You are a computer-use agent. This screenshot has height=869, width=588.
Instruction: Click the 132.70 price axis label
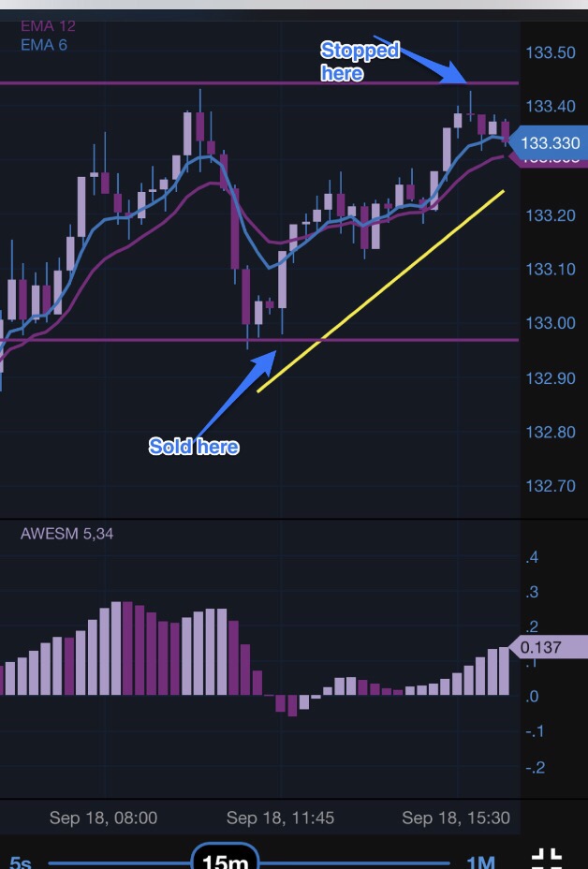coord(551,486)
